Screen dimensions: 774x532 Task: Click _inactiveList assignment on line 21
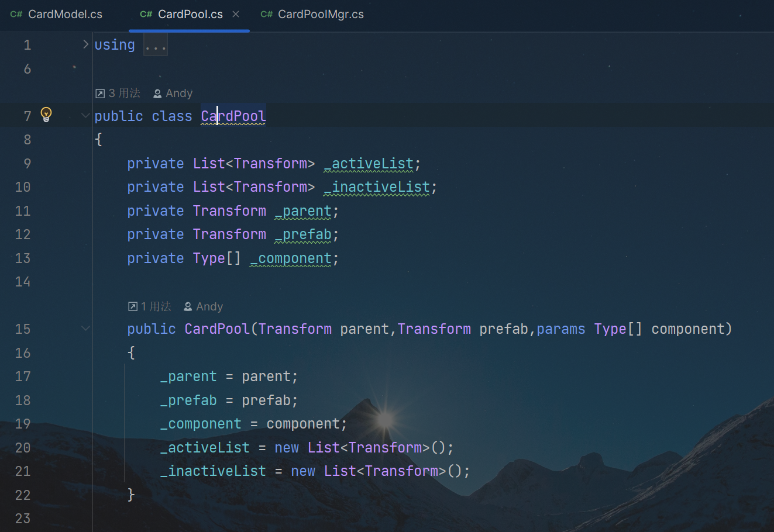[x=315, y=471]
